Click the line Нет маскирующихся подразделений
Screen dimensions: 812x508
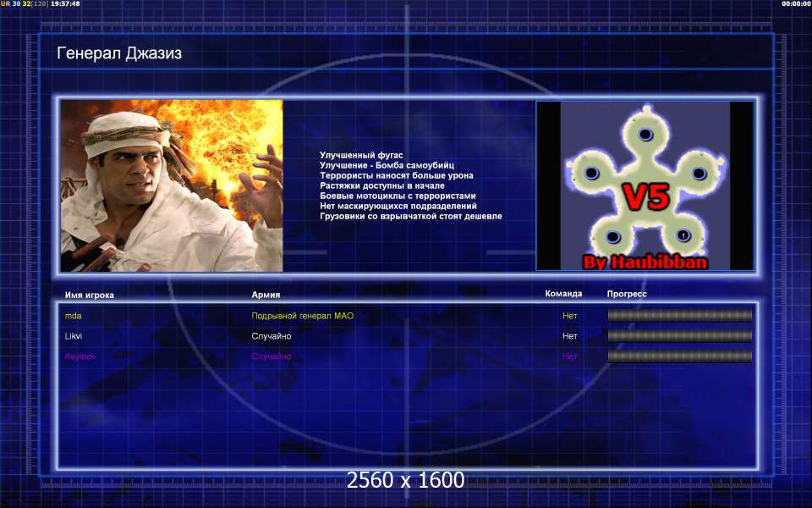398,206
